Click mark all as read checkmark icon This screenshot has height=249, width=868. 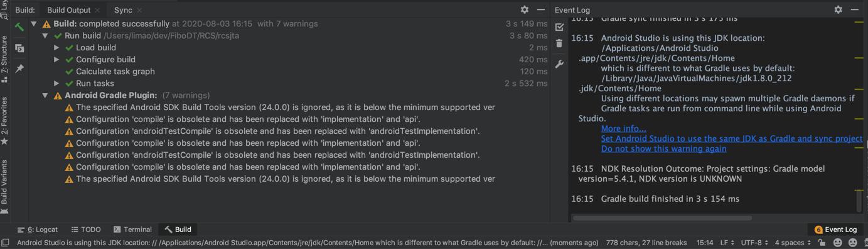559,27
